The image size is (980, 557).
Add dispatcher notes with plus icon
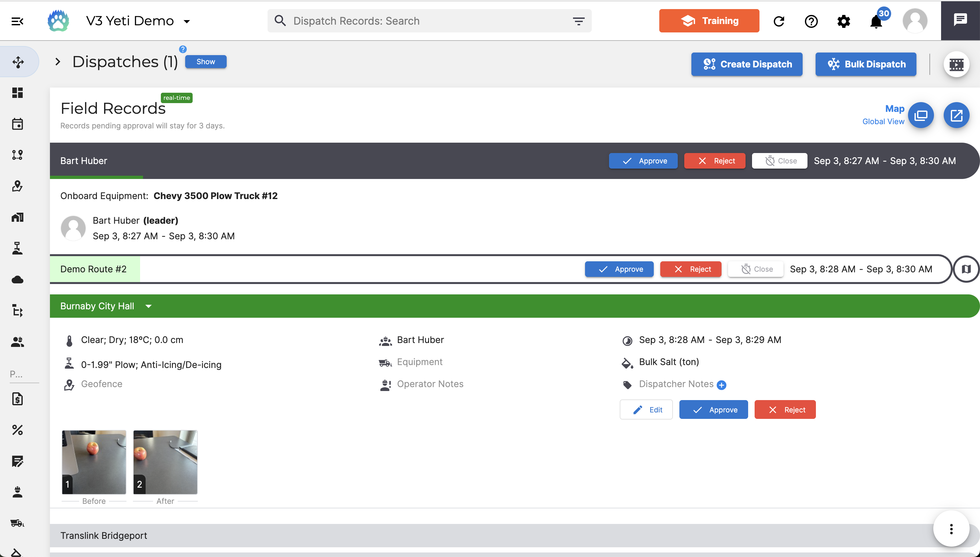click(722, 385)
